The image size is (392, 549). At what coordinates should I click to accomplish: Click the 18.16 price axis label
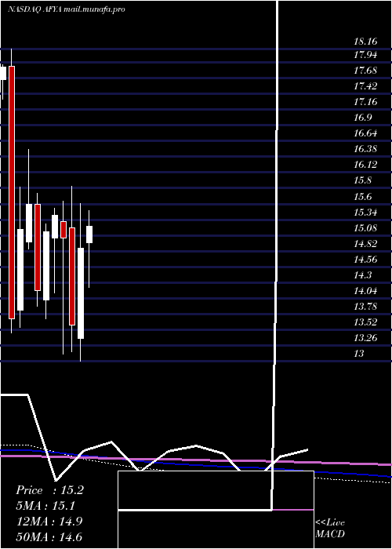click(x=365, y=42)
